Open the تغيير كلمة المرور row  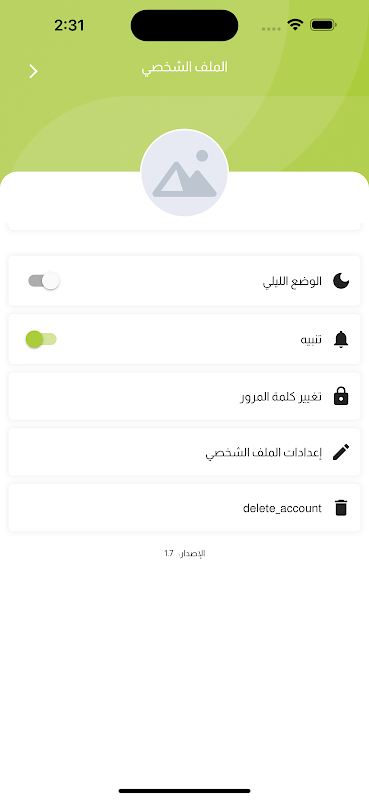click(x=184, y=396)
